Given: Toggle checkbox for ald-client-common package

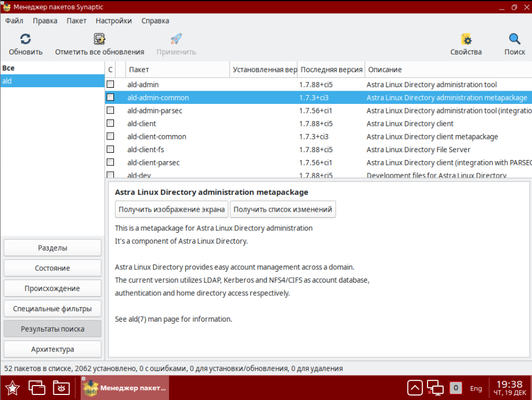Looking at the screenshot, I should (110, 136).
